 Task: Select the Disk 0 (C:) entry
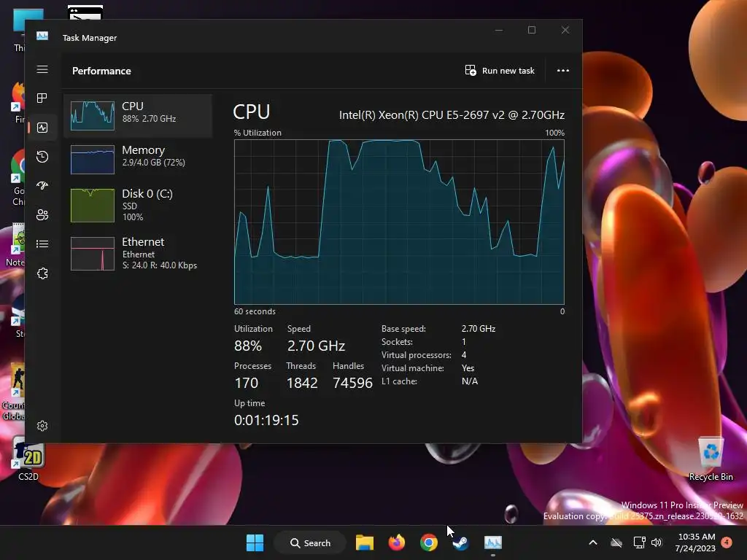pyautogui.click(x=138, y=205)
